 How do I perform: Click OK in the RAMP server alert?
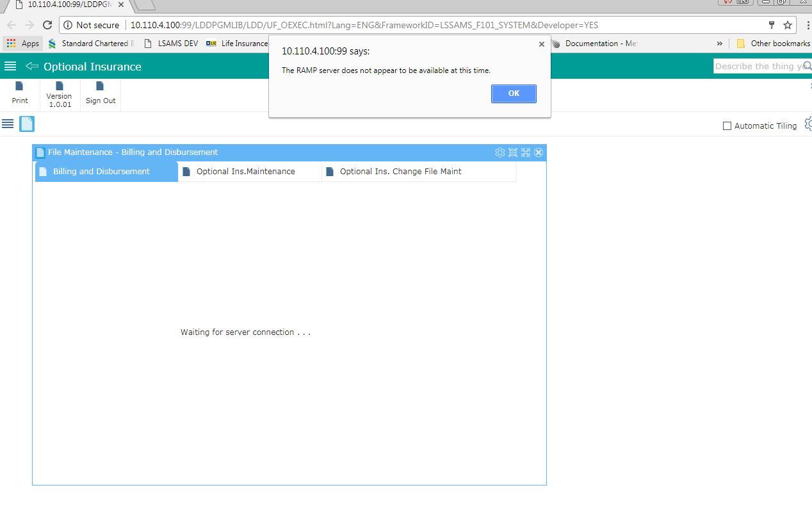(514, 94)
